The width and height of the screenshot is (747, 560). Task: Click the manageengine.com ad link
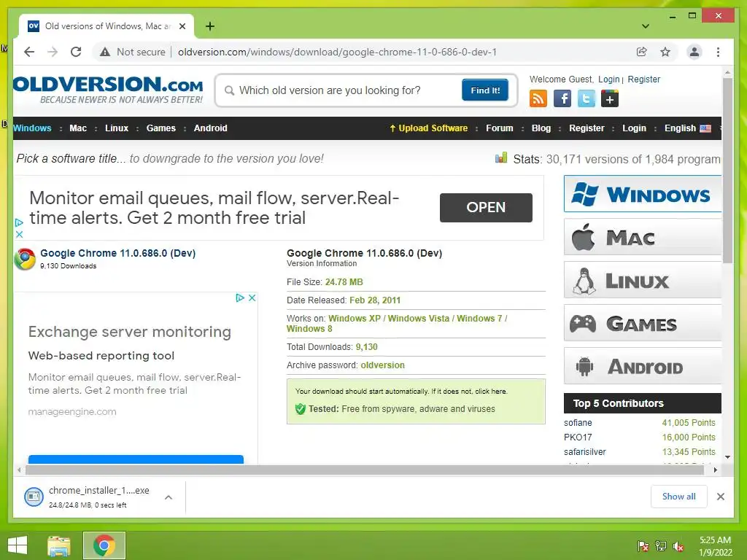click(x=72, y=412)
